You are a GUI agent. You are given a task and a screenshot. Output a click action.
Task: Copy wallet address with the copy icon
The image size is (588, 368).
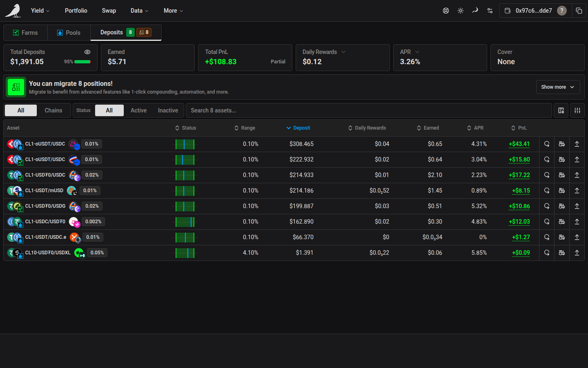pyautogui.click(x=579, y=11)
